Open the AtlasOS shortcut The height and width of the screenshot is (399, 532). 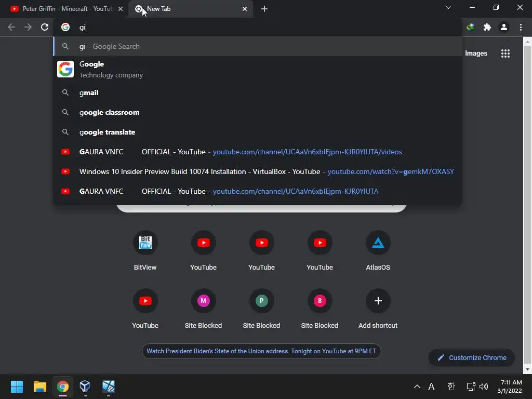(378, 250)
